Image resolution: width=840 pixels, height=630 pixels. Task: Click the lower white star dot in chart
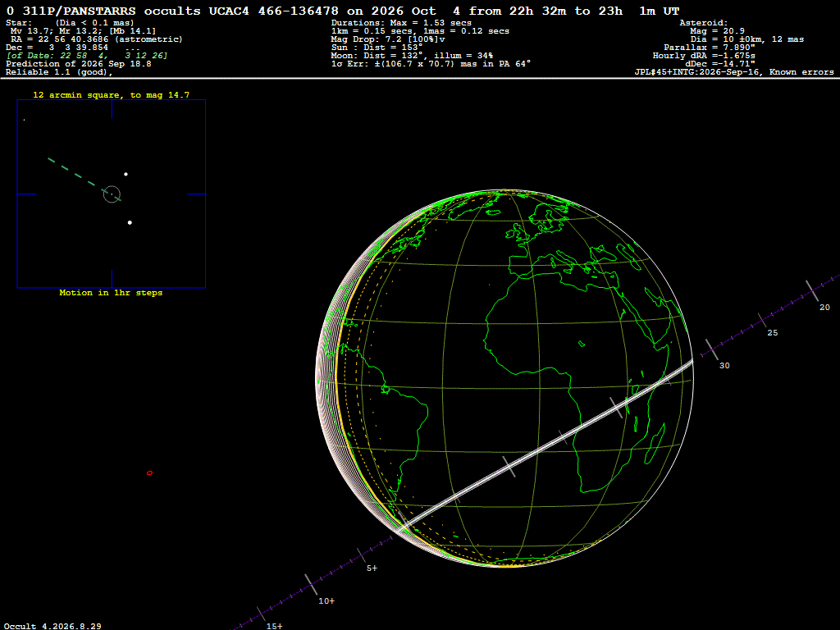click(130, 222)
